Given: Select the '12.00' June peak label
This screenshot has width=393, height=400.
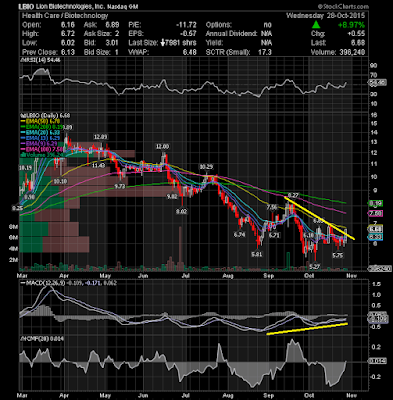Looking at the screenshot, I should (x=162, y=147).
